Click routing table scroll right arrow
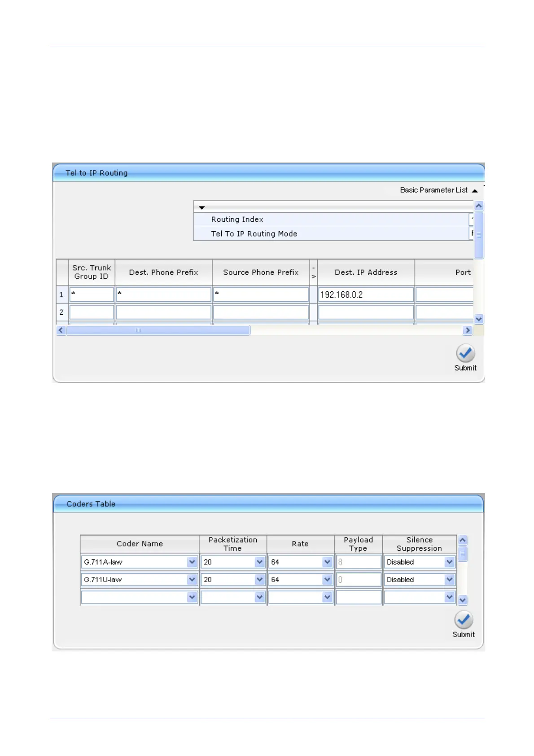534x756 pixels. click(x=468, y=330)
